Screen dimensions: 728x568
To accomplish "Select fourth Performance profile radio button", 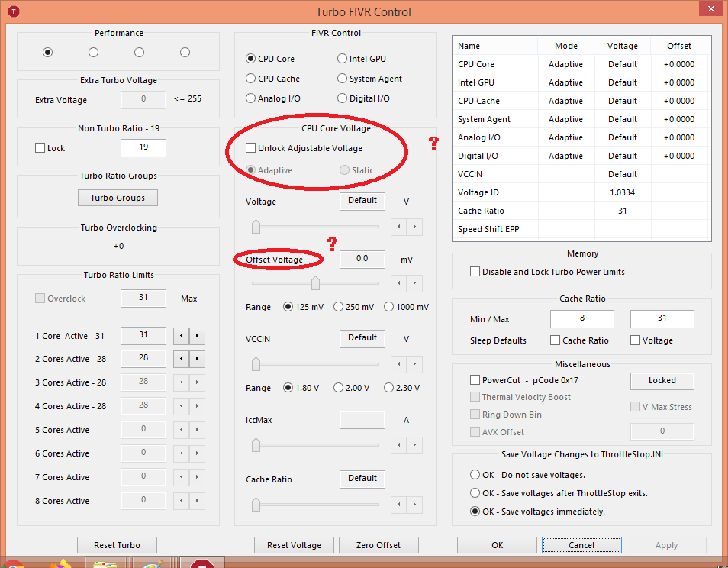I will coord(185,52).
